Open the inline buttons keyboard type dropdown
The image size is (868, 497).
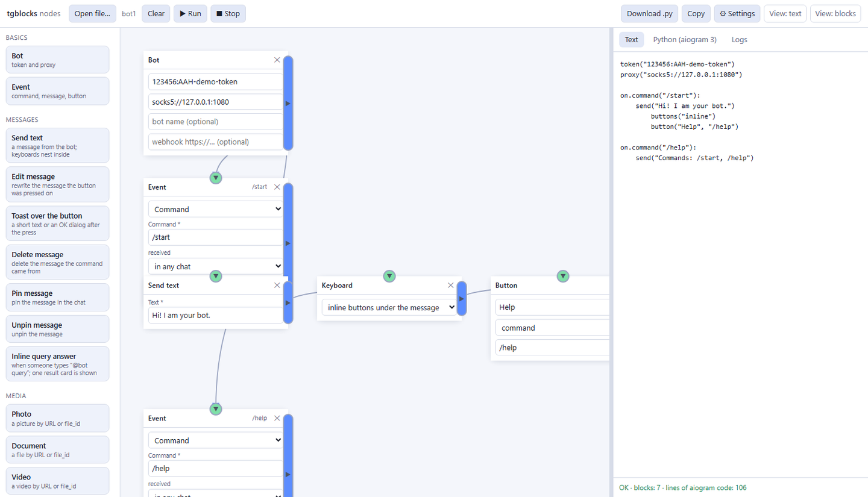pyautogui.click(x=389, y=307)
